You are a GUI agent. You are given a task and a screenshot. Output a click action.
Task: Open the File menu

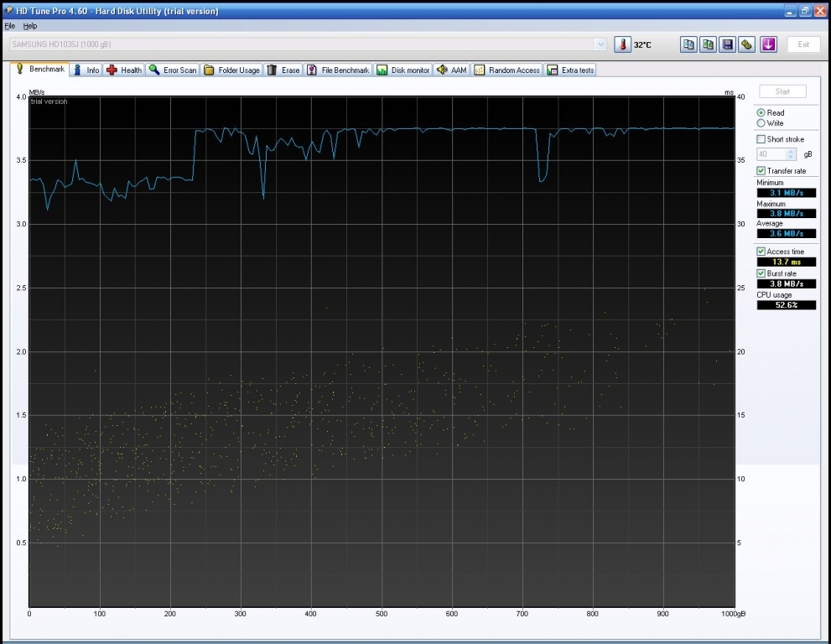click(9, 26)
